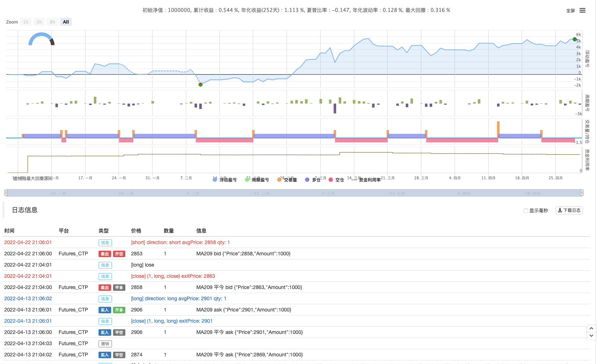This screenshot has width=597, height=364.
Task: Click price cell 2858
Action: 137,287
